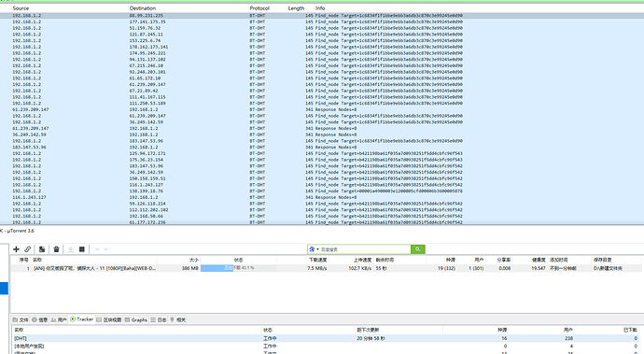644x354 pixels.
Task: Click the 20 分钟 58 秒 update time
Action: click(371, 338)
